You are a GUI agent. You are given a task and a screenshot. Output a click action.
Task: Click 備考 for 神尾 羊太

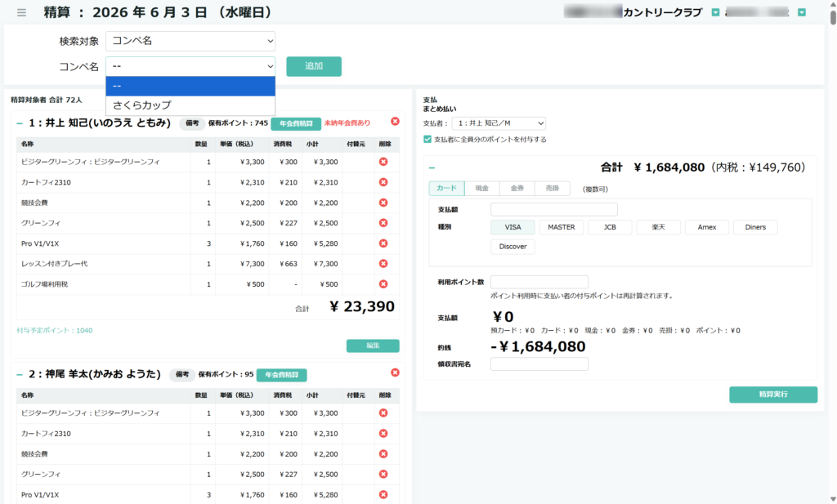pos(182,374)
